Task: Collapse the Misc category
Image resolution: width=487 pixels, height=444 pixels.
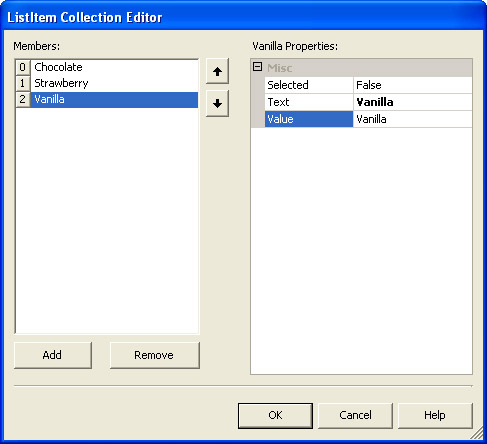Action: coord(257,67)
